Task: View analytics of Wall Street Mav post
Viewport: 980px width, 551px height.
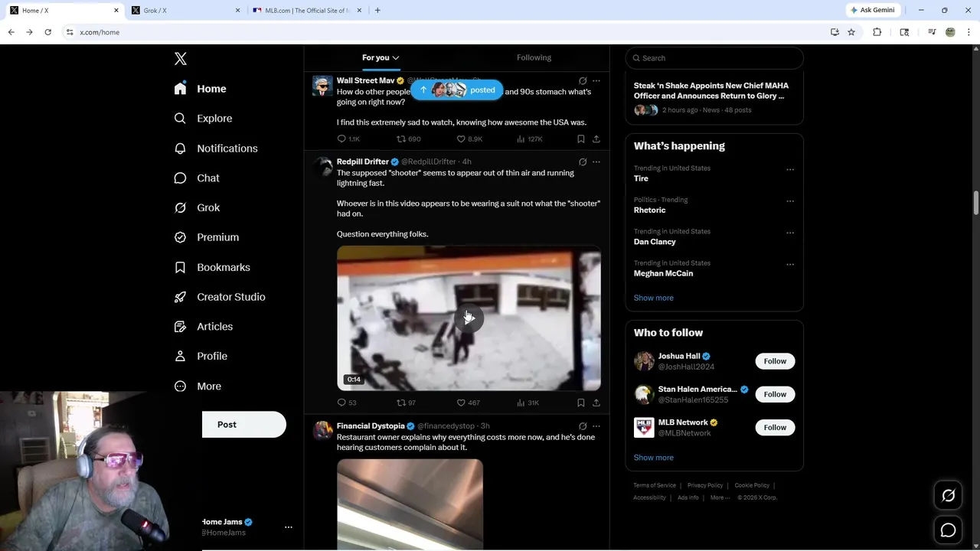Action: (529, 139)
